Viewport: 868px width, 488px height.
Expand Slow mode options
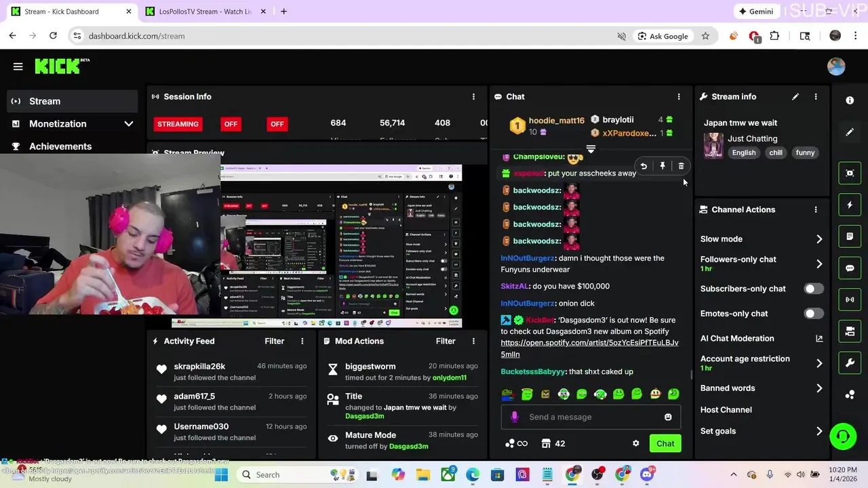coord(819,239)
